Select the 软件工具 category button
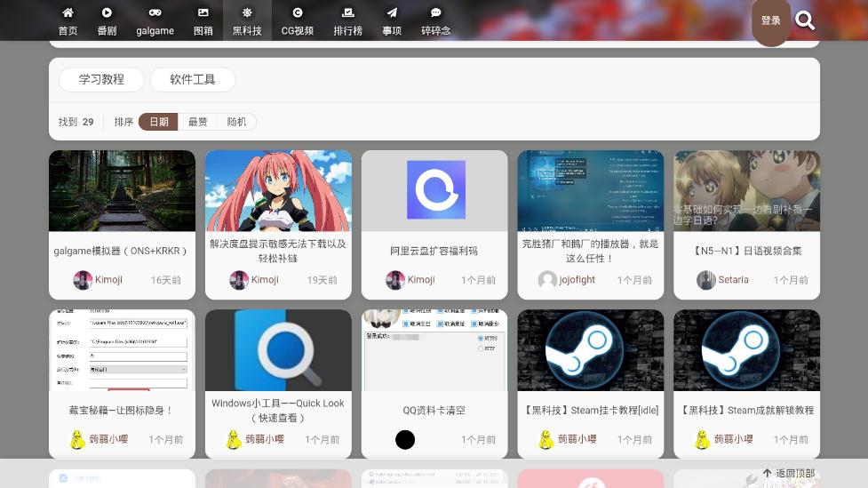The image size is (868, 488). pos(193,79)
